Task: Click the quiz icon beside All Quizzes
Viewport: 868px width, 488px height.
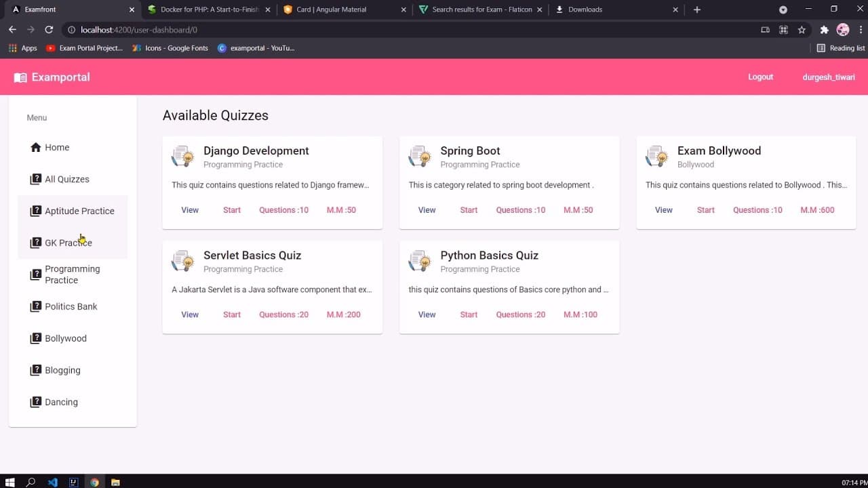Action: (36, 179)
